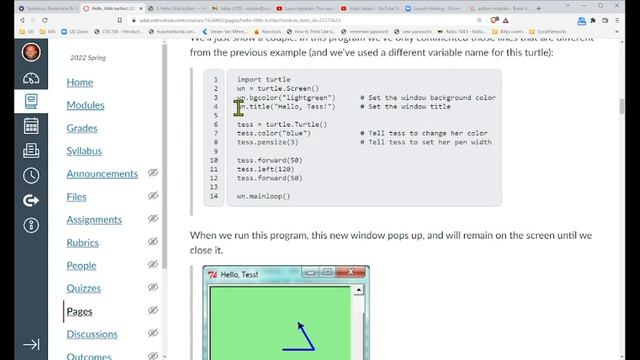Go back in the browser
The width and height of the screenshot is (640, 360).
click(22, 20)
